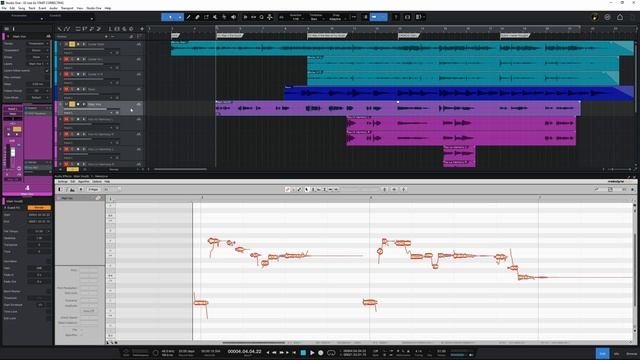Adjust the channel volume fader in the inspector
Screen dimensions: 640x360
(13, 152)
